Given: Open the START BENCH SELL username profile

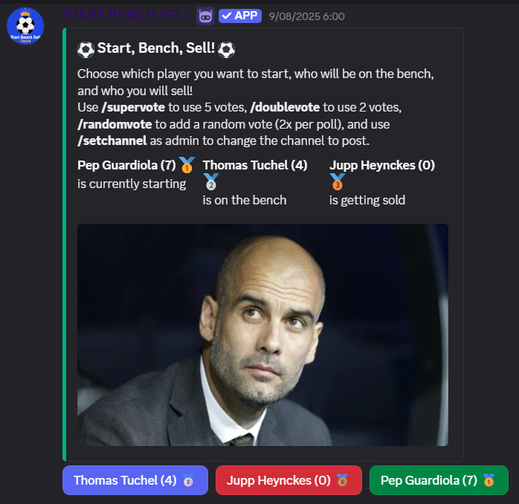Looking at the screenshot, I should [x=127, y=15].
